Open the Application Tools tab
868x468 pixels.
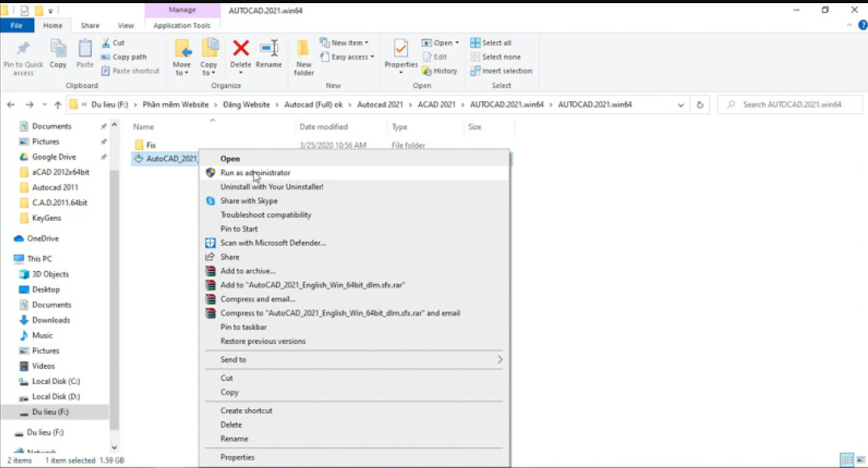pyautogui.click(x=182, y=26)
